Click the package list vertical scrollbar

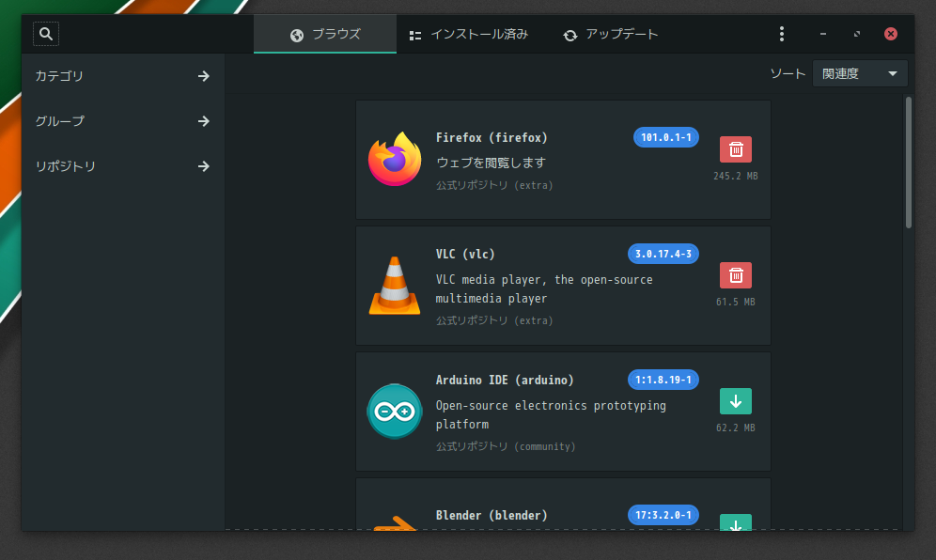click(909, 163)
